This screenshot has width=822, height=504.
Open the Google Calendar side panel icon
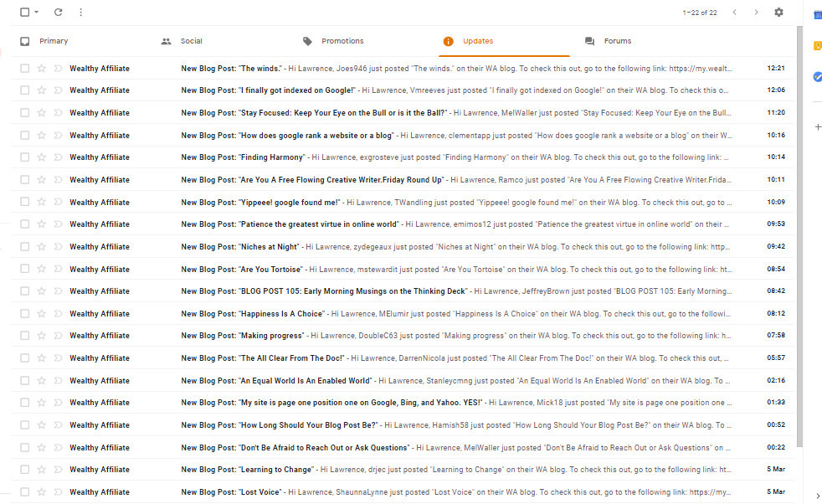[x=818, y=15]
